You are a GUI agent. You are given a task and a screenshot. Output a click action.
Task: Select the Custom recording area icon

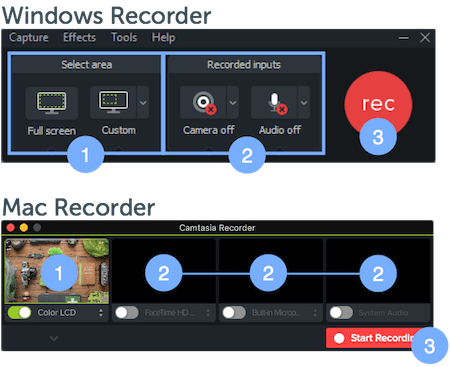pyautogui.click(x=113, y=102)
